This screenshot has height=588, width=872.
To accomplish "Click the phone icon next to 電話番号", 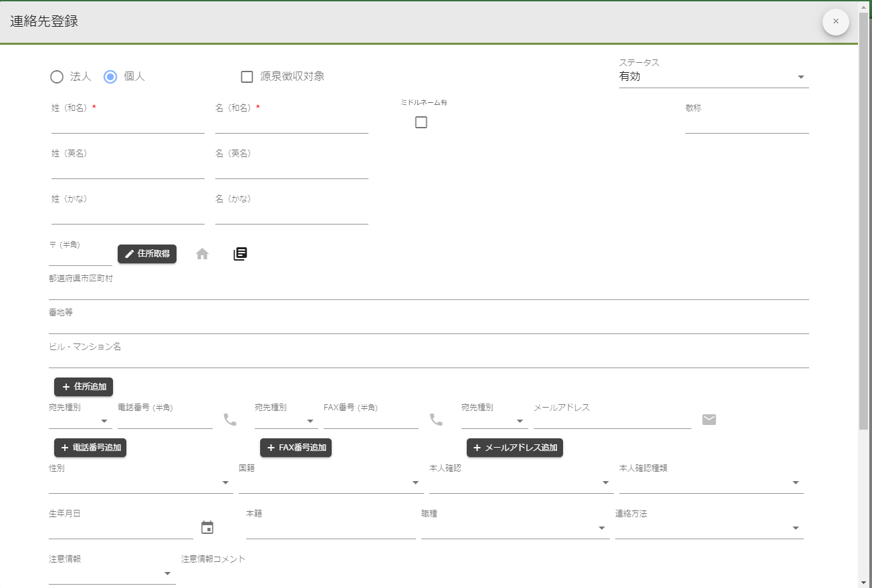I will point(230,420).
